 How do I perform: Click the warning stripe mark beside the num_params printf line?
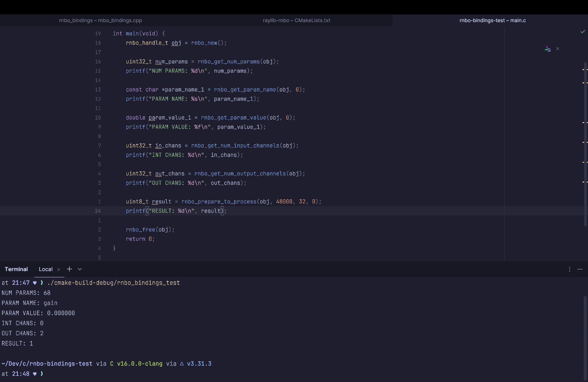coord(585,69)
